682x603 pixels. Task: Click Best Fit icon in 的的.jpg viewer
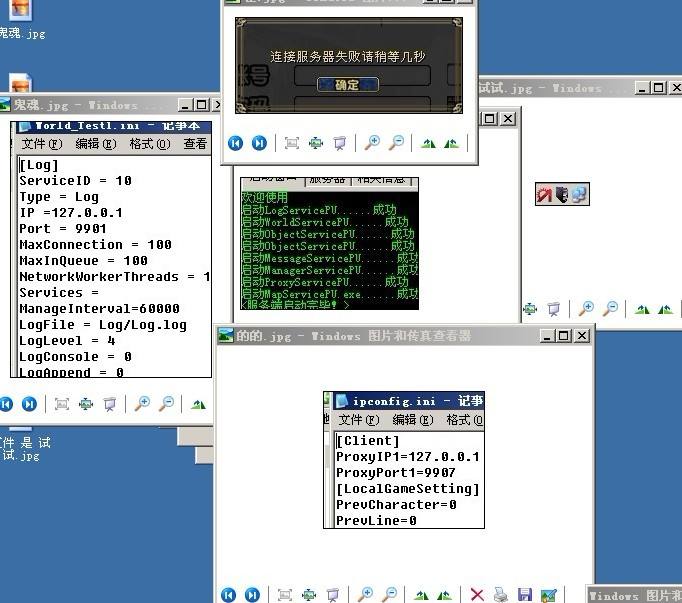285,594
